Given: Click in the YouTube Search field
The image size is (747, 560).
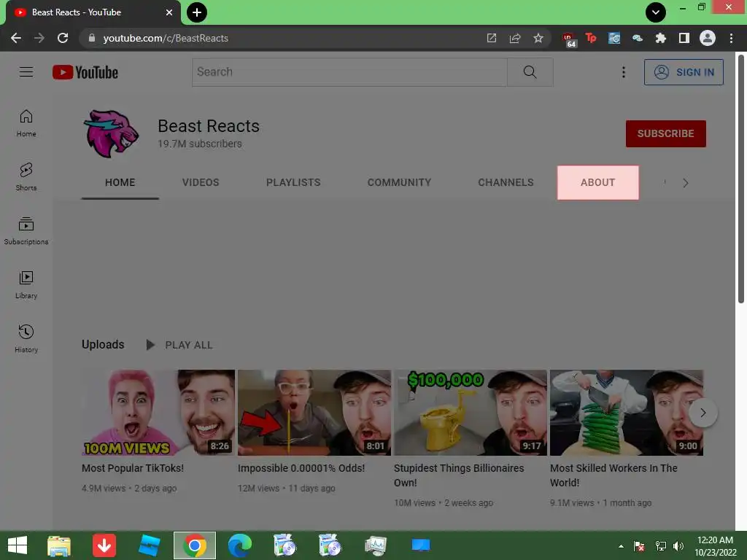Looking at the screenshot, I should click(x=349, y=72).
